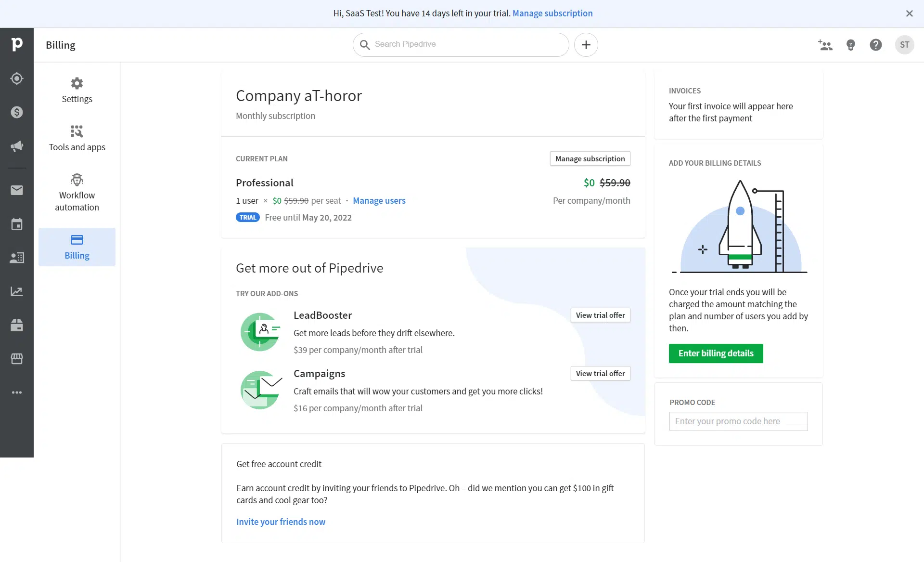Click the Campaigns add-on title
Image resolution: width=924 pixels, height=562 pixels.
pyautogui.click(x=319, y=374)
